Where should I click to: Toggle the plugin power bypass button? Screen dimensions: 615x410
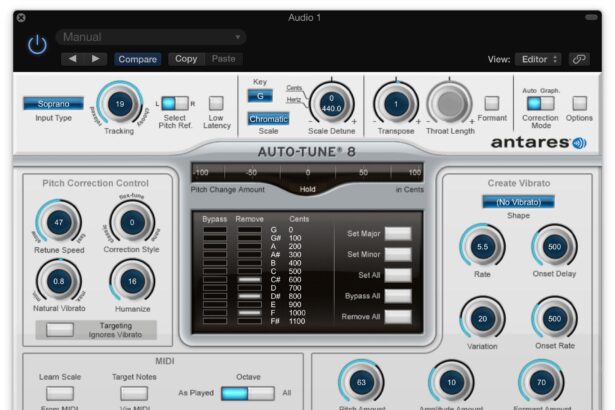coord(37,46)
